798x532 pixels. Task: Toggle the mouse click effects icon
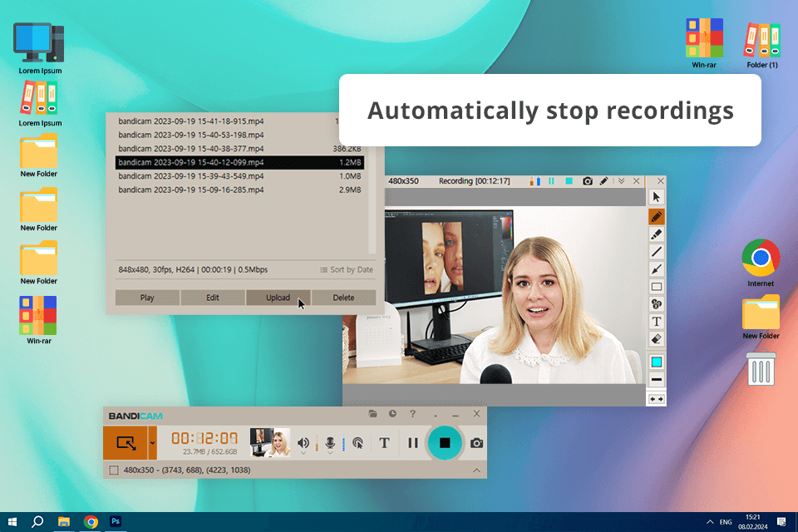pyautogui.click(x=357, y=443)
